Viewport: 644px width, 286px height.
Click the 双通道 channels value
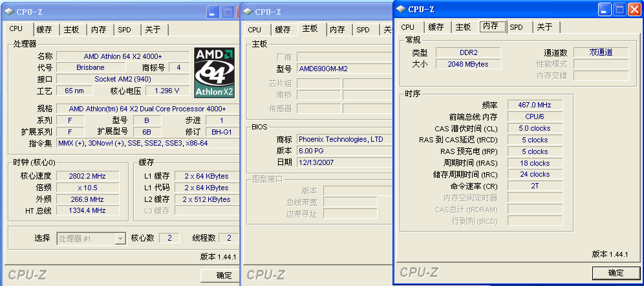(x=601, y=52)
